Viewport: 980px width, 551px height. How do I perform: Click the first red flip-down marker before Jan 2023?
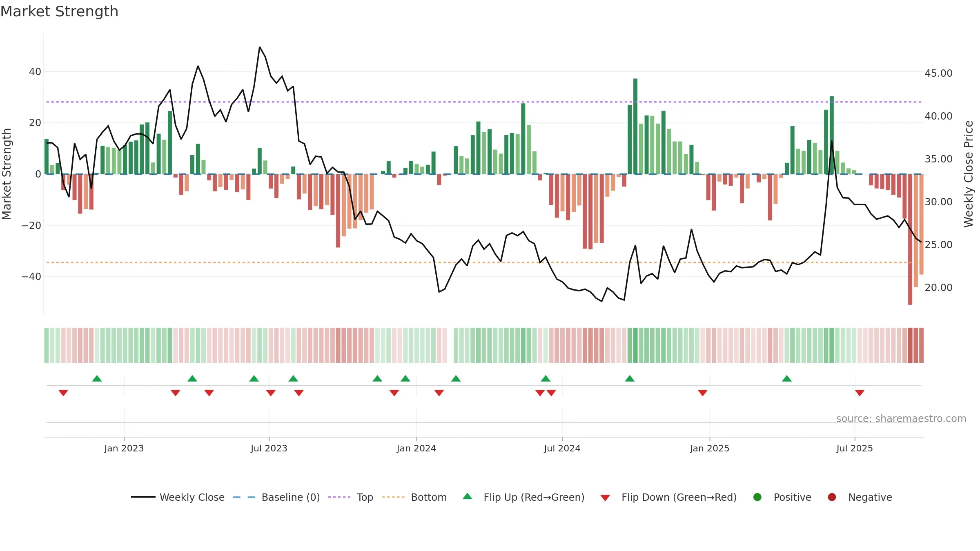(63, 393)
